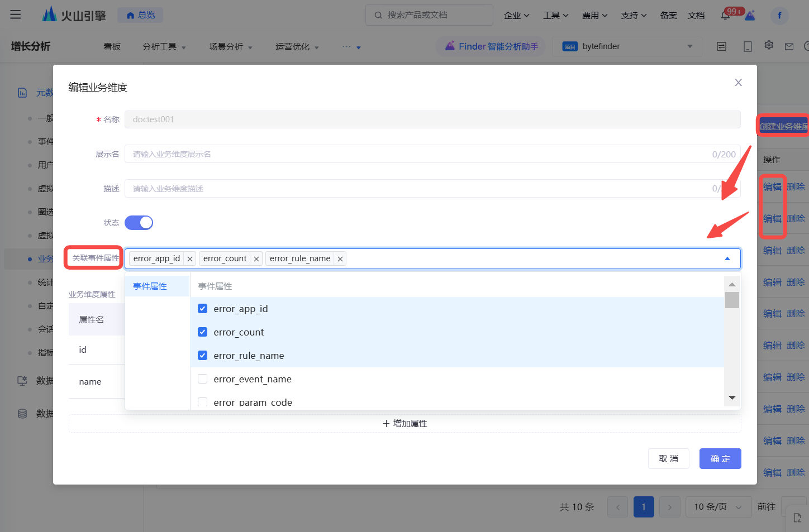Change the 10 条/页 page size
The width and height of the screenshot is (809, 532).
click(718, 507)
